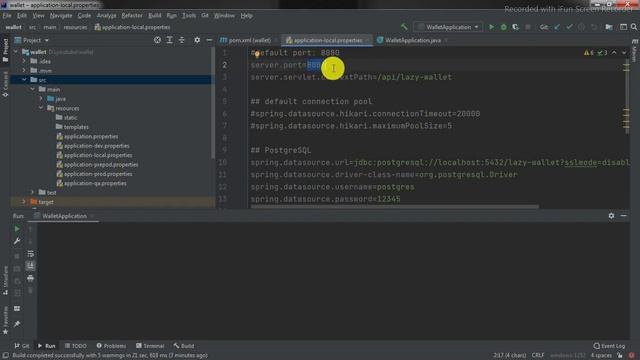
Task: Click the Restore Layout icon in Run panel
Action: (17, 309)
